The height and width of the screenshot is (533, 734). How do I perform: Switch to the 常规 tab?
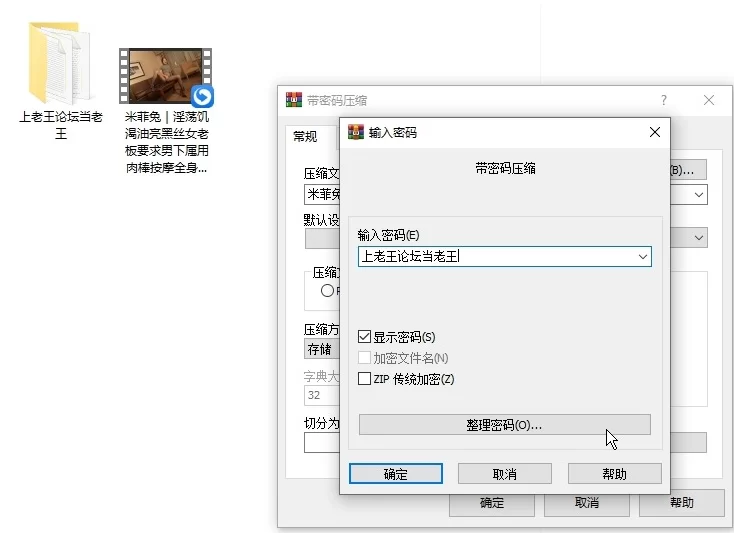[x=305, y=137]
